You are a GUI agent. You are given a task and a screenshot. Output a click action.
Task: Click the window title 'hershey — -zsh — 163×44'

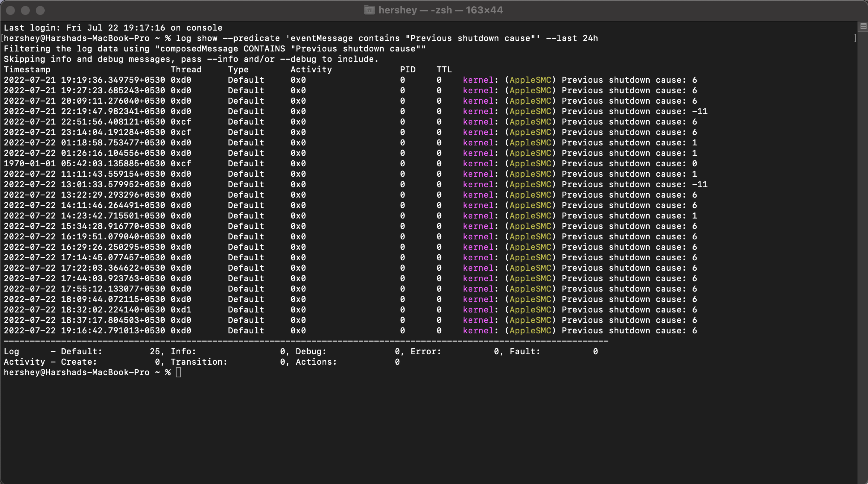pyautogui.click(x=440, y=10)
